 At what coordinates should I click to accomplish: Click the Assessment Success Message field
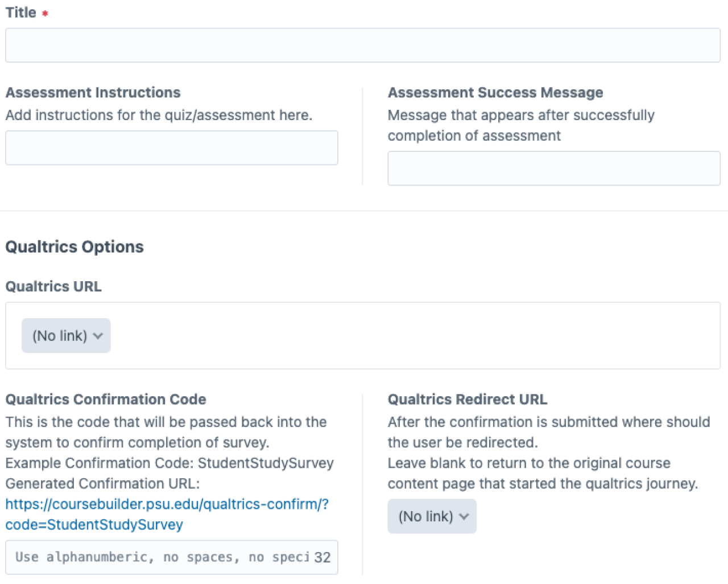(553, 168)
